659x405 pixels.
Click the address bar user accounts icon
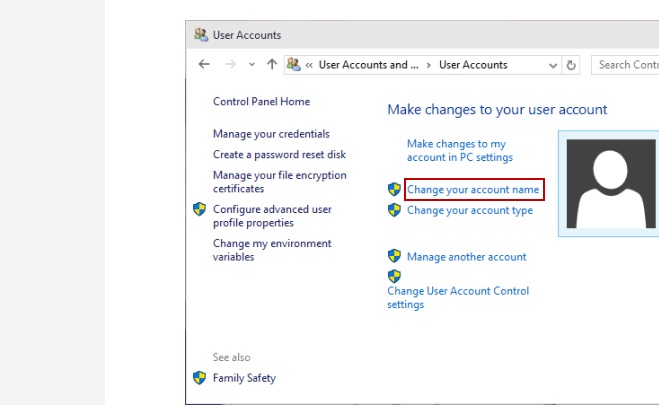pyautogui.click(x=294, y=65)
